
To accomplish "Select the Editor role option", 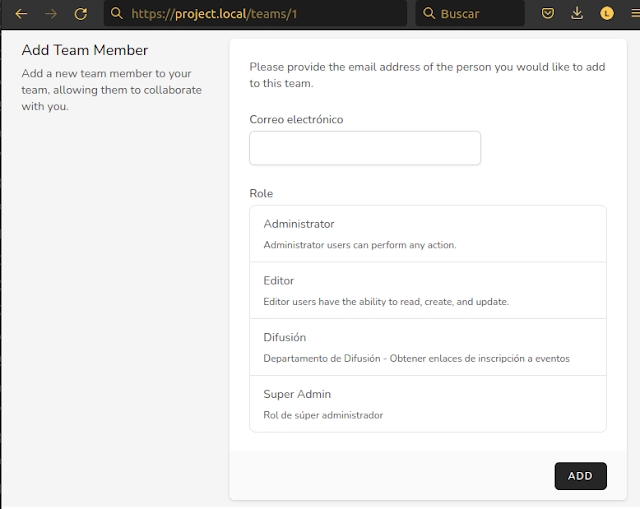I will coord(427,290).
